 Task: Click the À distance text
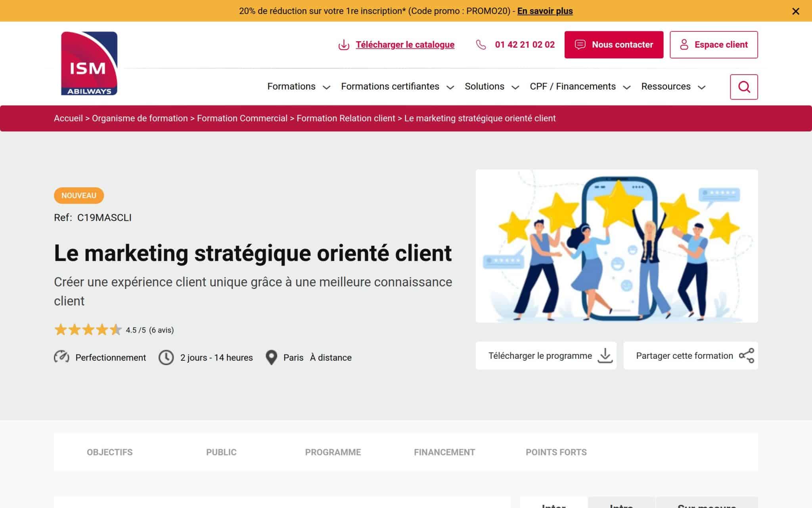[331, 358]
